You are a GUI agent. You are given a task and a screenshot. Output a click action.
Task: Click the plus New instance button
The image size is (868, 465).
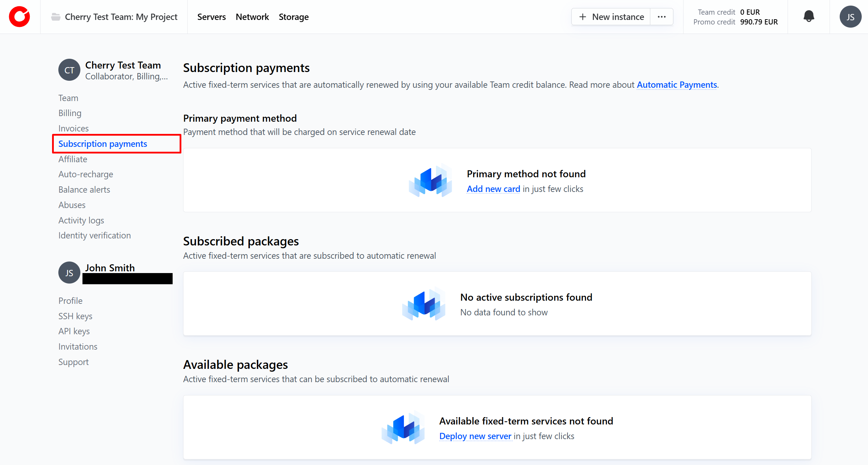611,17
